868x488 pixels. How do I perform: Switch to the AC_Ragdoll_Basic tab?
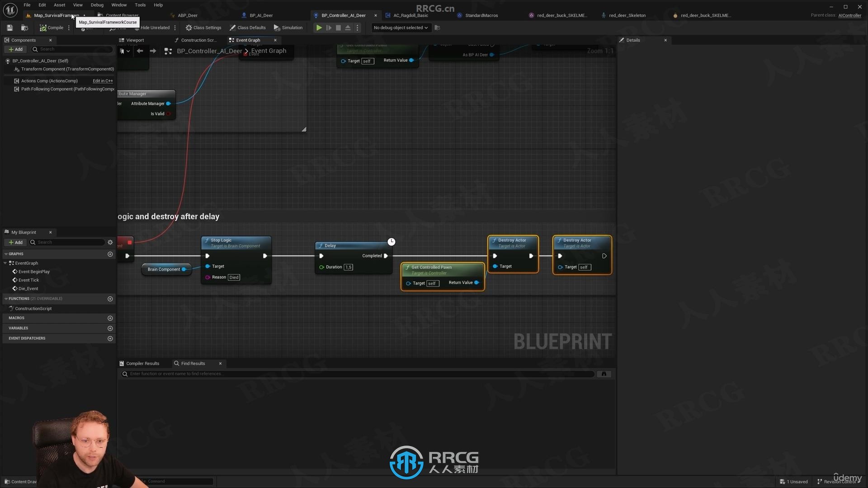point(410,15)
